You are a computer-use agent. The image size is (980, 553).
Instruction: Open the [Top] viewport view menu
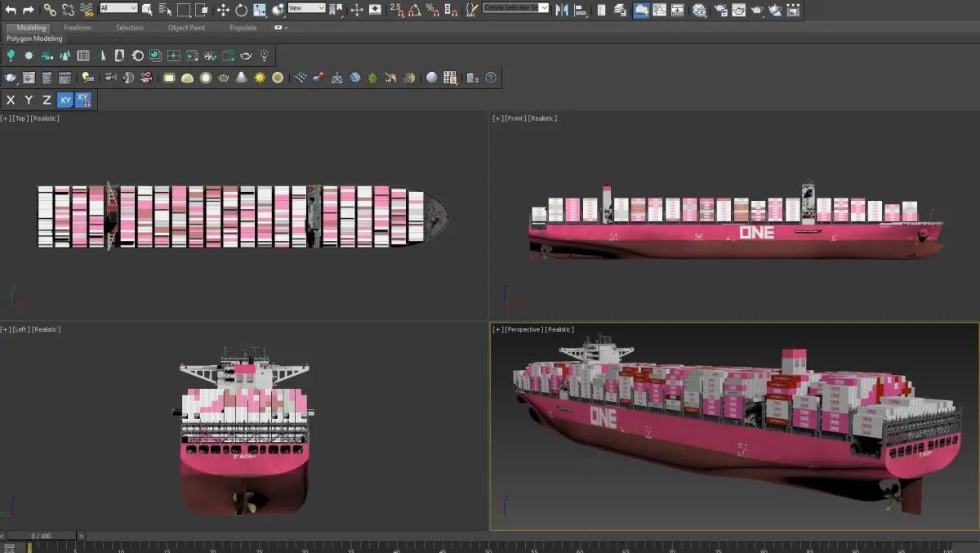tap(20, 118)
